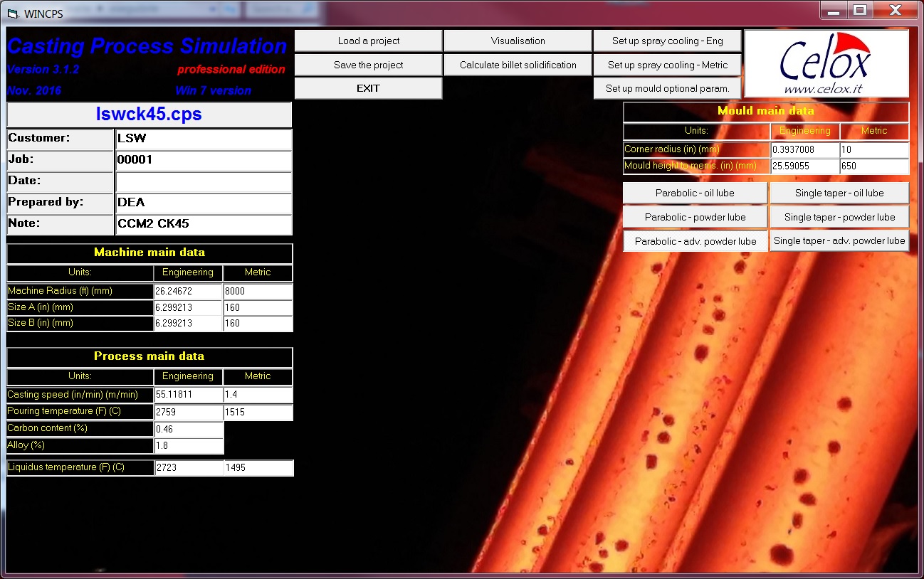Viewport: 924px width, 579px height.
Task: Edit Carbon content value 0.46
Action: [189, 430]
